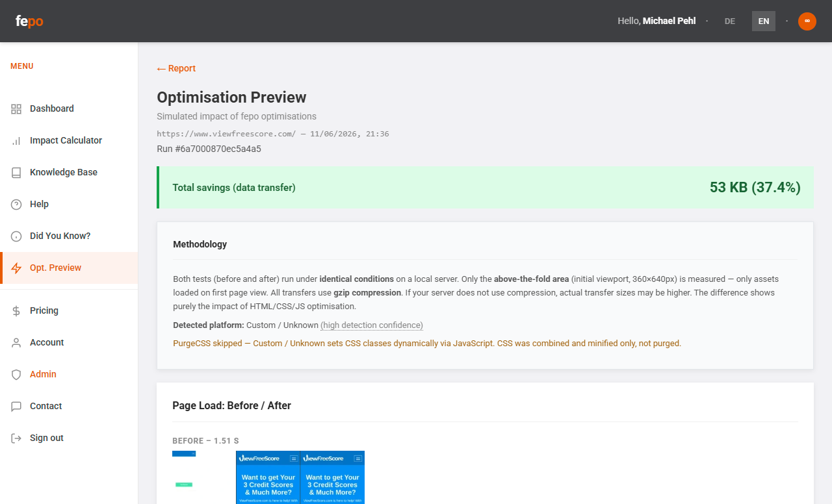Click the Detected platform label
Viewport: 832px width, 504px height.
click(x=209, y=325)
